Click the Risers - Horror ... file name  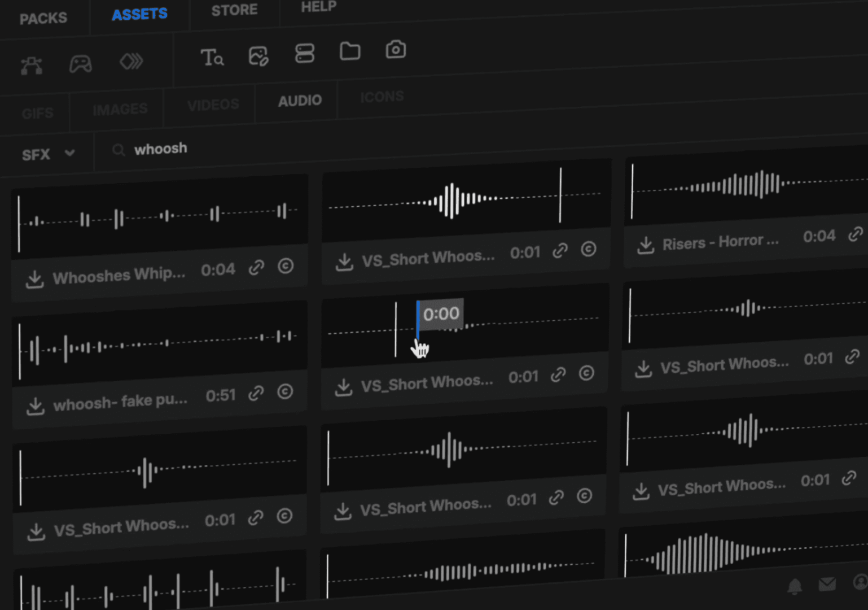tap(720, 242)
